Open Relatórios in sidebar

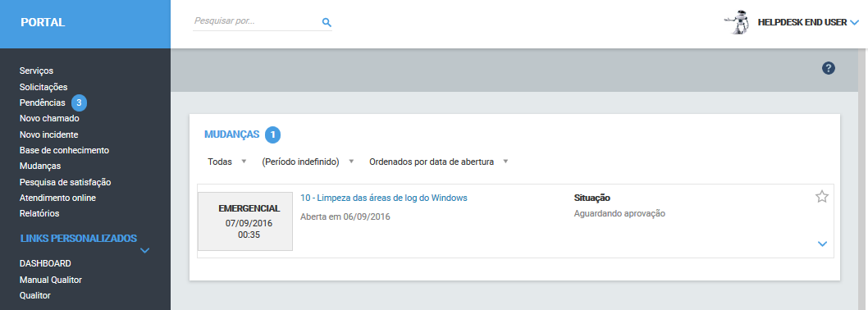39,213
